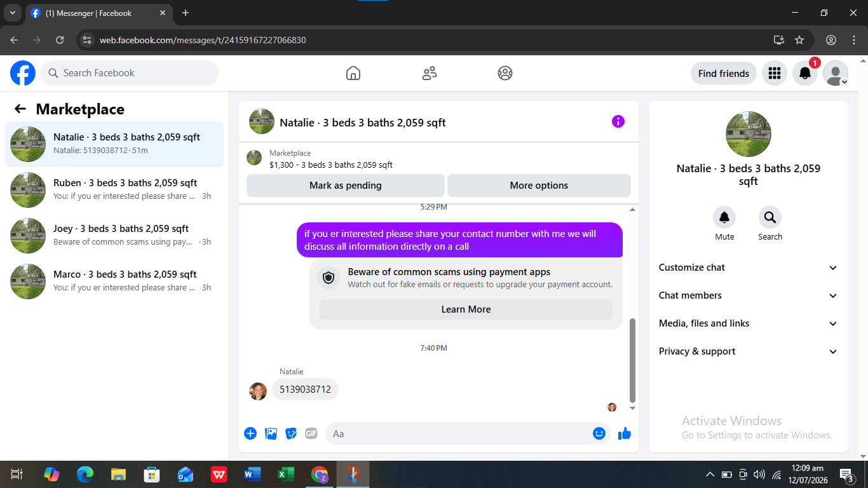868x488 pixels.
Task: Open Chrome's three-dot menu
Action: pyautogui.click(x=854, y=40)
